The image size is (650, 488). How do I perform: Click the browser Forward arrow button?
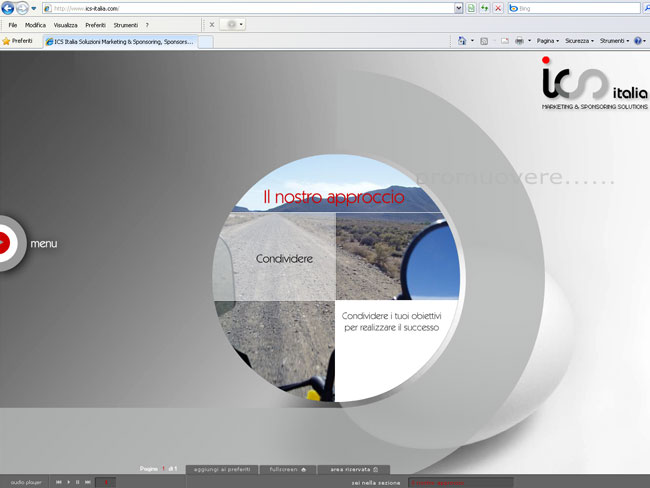(22, 8)
